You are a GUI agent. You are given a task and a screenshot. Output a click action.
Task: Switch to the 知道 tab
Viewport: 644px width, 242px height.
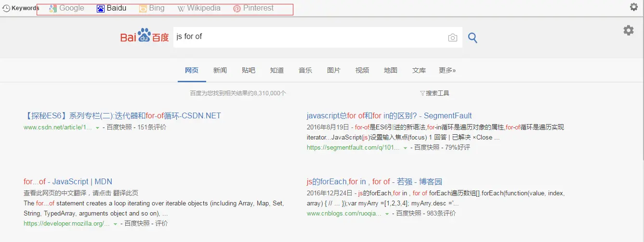(277, 70)
